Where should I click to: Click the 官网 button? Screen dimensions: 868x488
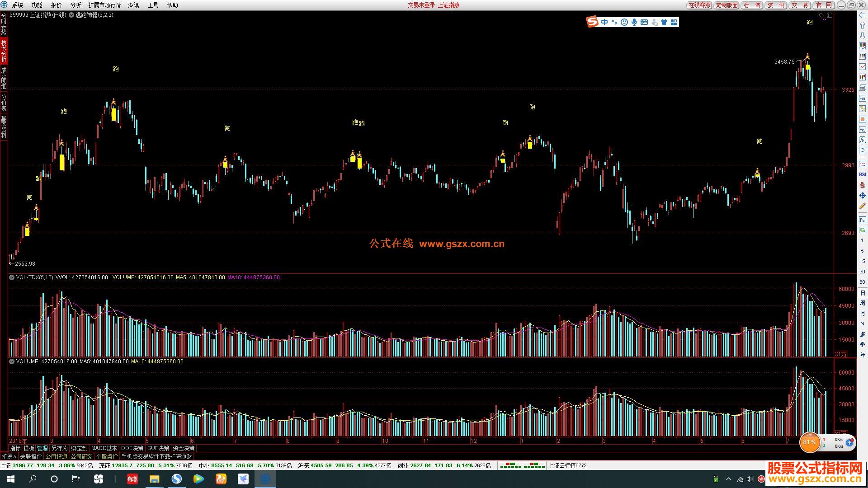(824, 5)
